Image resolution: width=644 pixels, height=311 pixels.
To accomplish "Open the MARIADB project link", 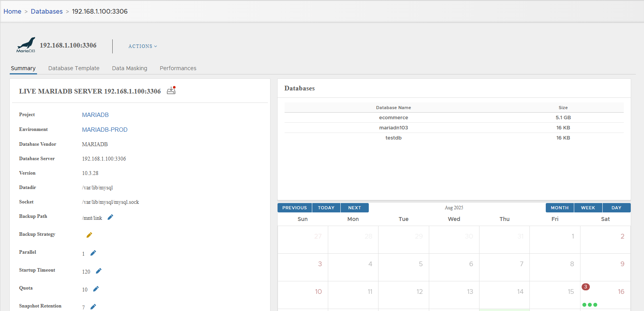I will pos(95,115).
